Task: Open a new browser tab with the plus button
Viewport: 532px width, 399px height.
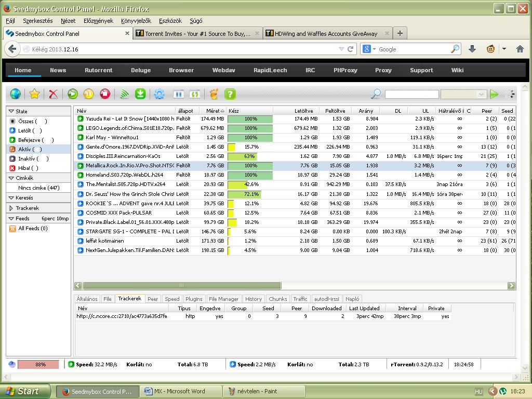Action: coord(400,33)
